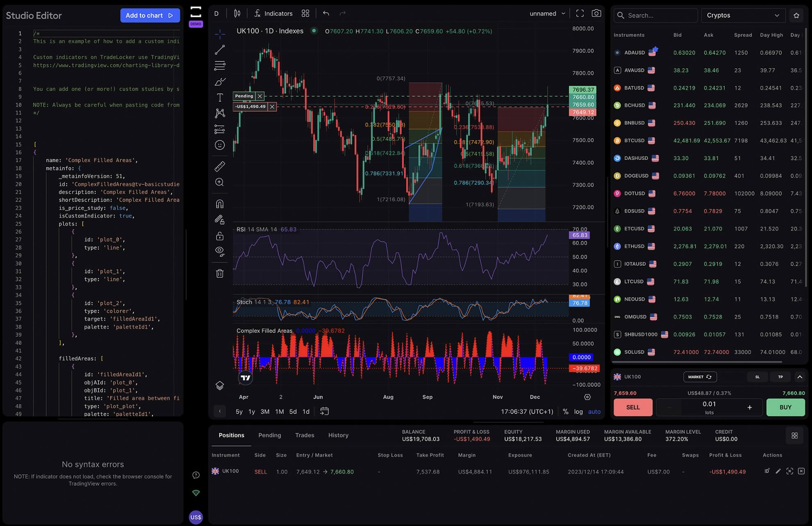This screenshot has width=812, height=526.
Task: Undo the last chart action
Action: pyautogui.click(x=326, y=13)
